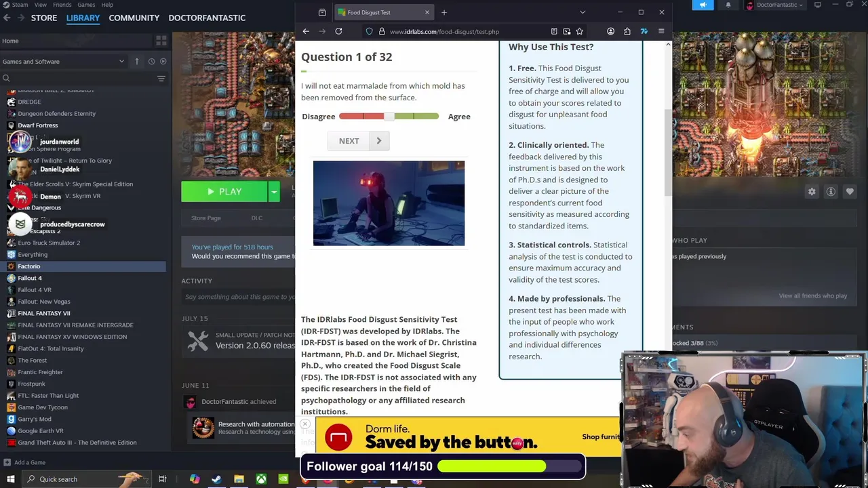Viewport: 868px width, 488px height.
Task: Click the Disagree-Agree answer slider
Action: (x=389, y=117)
